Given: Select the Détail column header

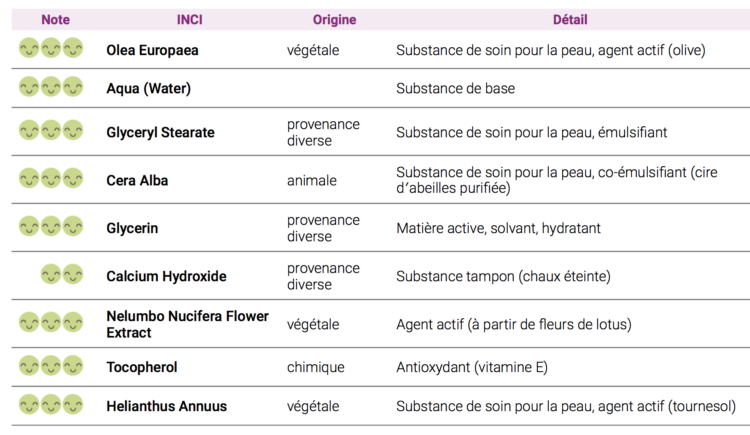Looking at the screenshot, I should pyautogui.click(x=570, y=20).
